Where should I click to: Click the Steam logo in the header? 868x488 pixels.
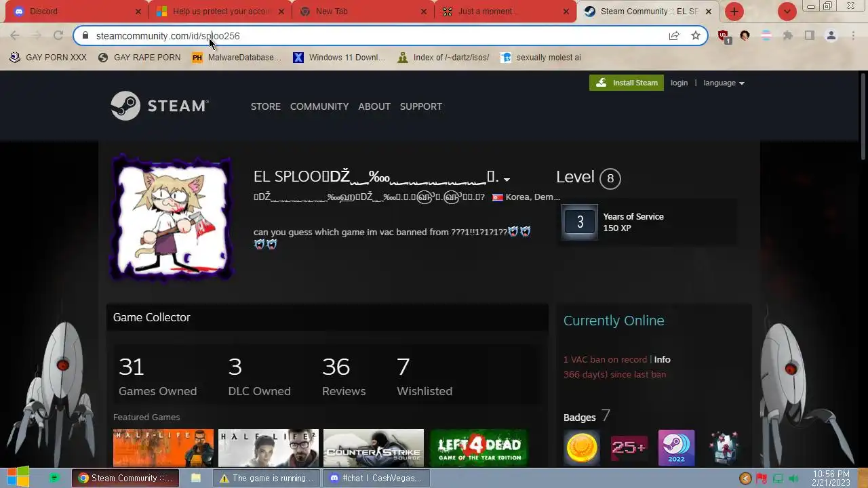(159, 106)
